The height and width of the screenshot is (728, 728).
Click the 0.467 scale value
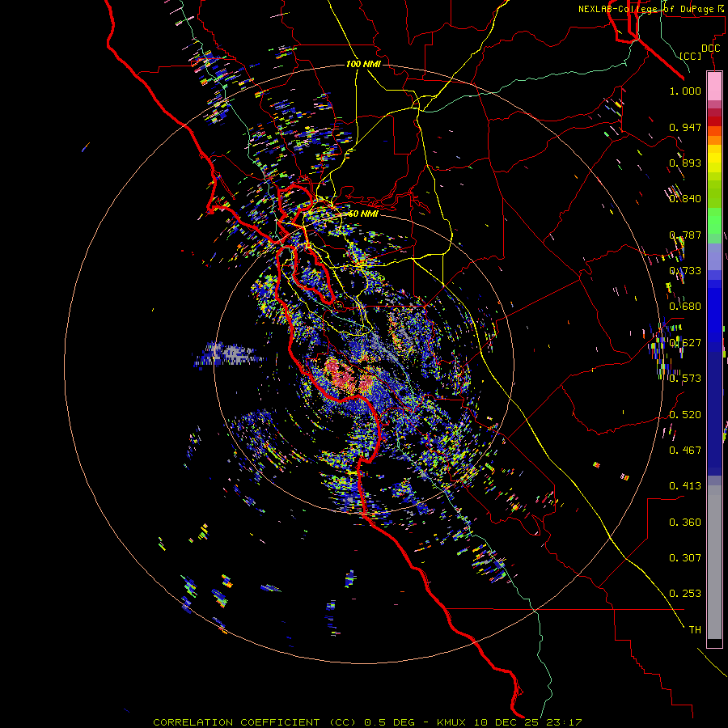685,451
